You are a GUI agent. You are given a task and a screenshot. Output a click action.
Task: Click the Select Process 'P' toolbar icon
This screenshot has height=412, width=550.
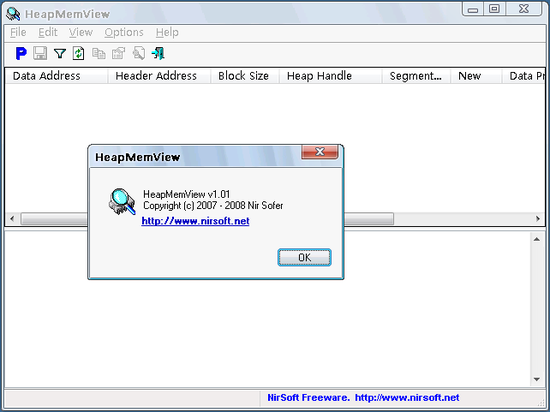tap(21, 53)
